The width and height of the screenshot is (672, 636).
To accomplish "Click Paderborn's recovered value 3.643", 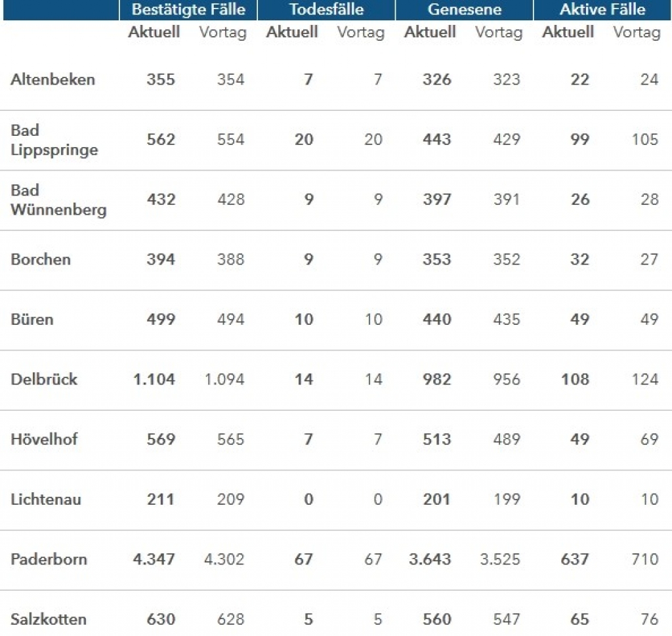I will [430, 560].
